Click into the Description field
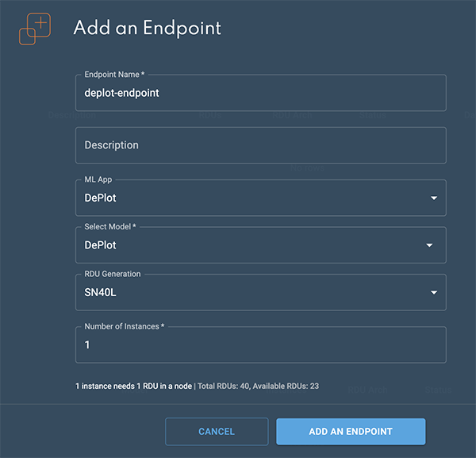This screenshot has width=476, height=458. 260,145
